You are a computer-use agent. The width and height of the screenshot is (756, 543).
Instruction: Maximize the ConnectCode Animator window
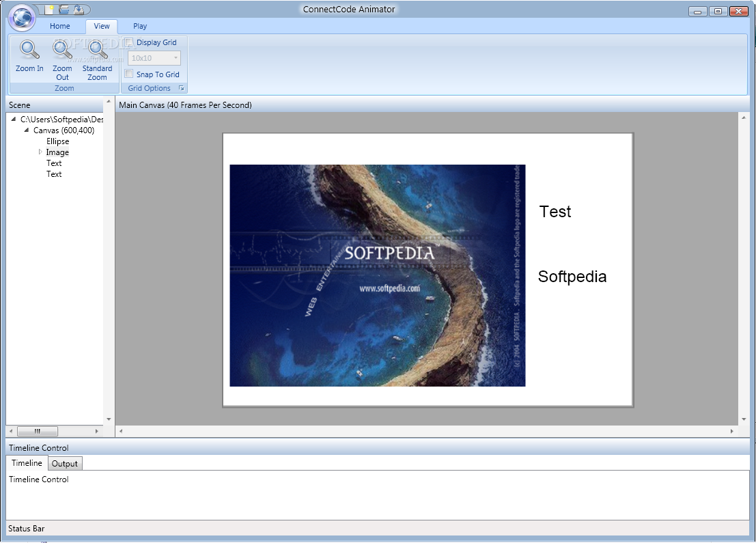[x=718, y=11]
